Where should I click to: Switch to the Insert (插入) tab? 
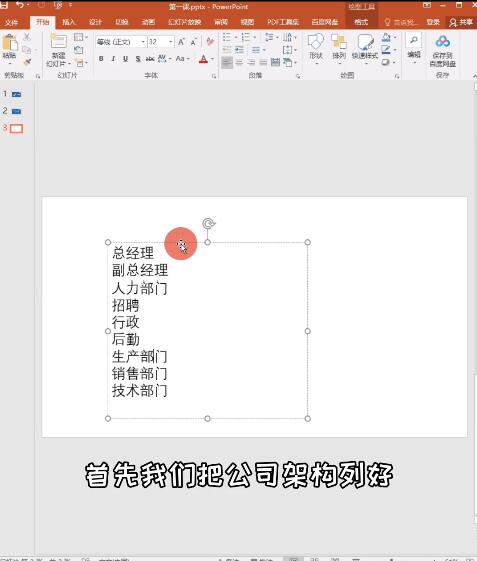click(69, 22)
